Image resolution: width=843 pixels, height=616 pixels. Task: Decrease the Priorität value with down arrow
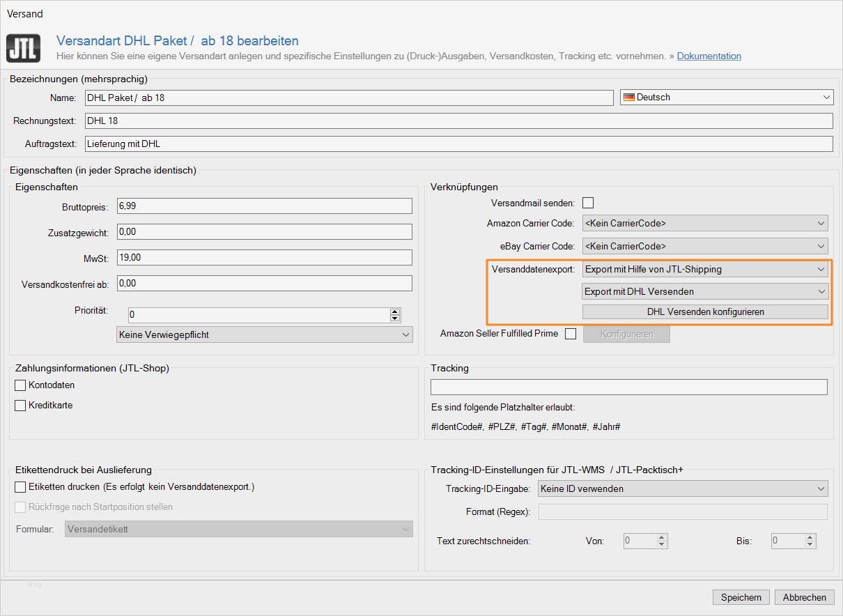[395, 318]
